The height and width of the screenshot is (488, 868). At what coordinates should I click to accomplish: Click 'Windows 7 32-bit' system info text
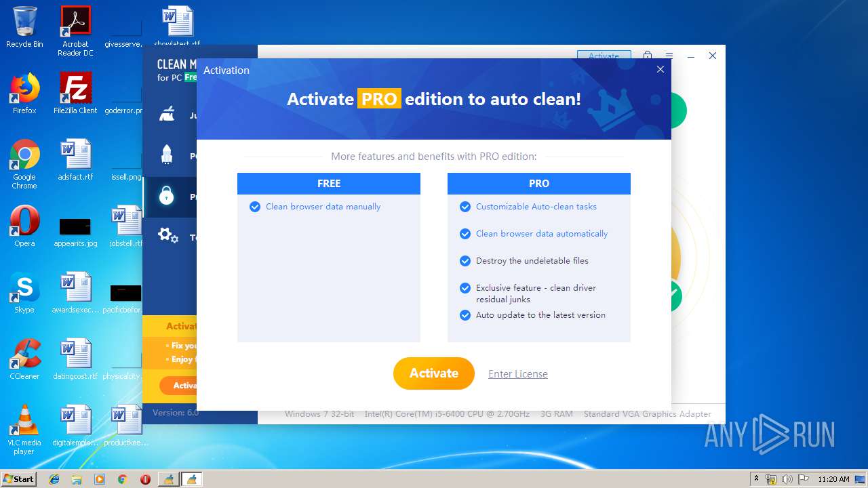coord(319,414)
